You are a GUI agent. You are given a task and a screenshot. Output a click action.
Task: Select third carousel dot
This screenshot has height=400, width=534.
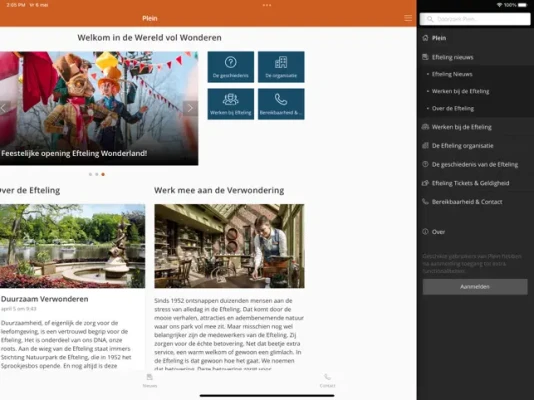(x=103, y=174)
